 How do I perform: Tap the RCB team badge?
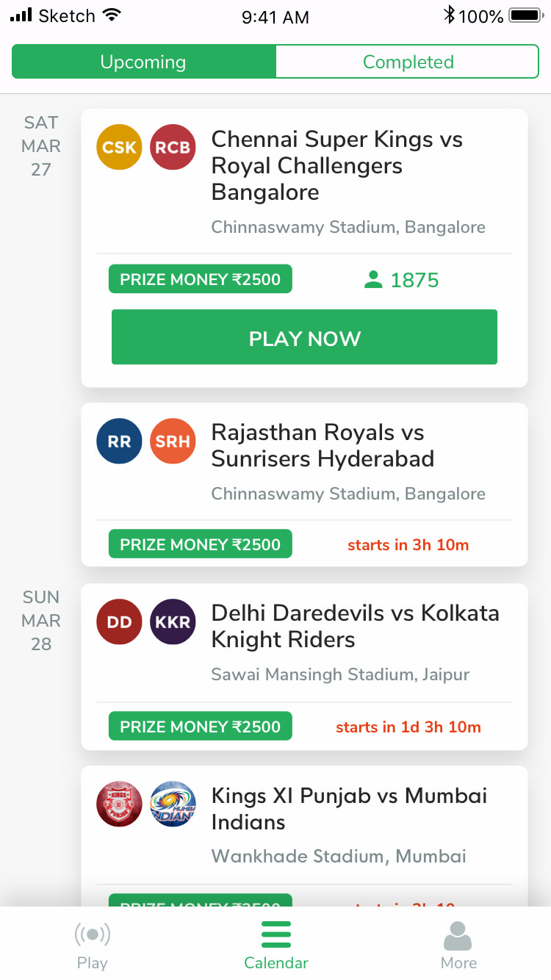173,147
